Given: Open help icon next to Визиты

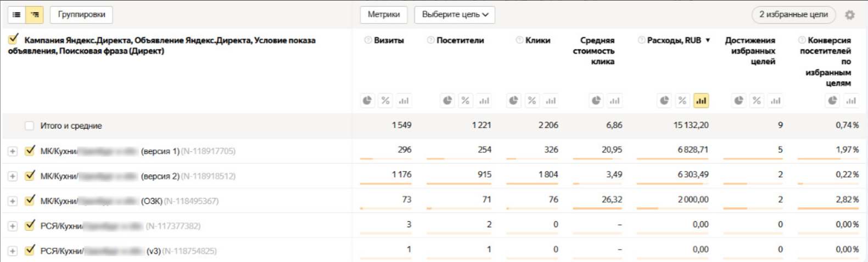Looking at the screenshot, I should (x=368, y=40).
